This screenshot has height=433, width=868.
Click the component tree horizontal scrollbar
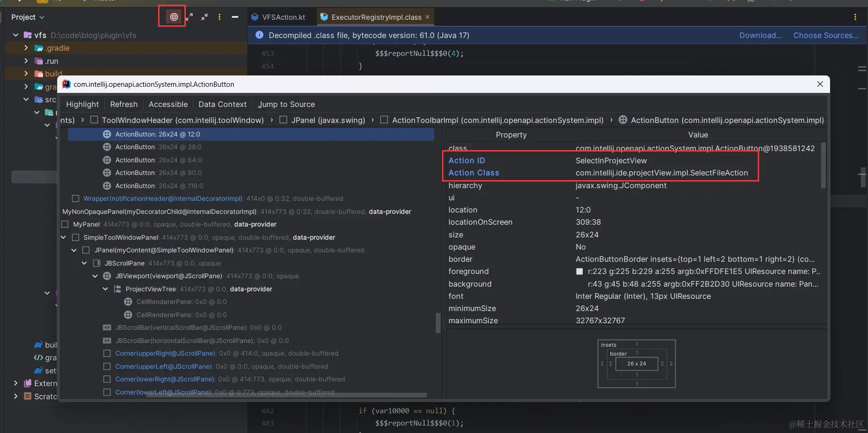[287, 395]
